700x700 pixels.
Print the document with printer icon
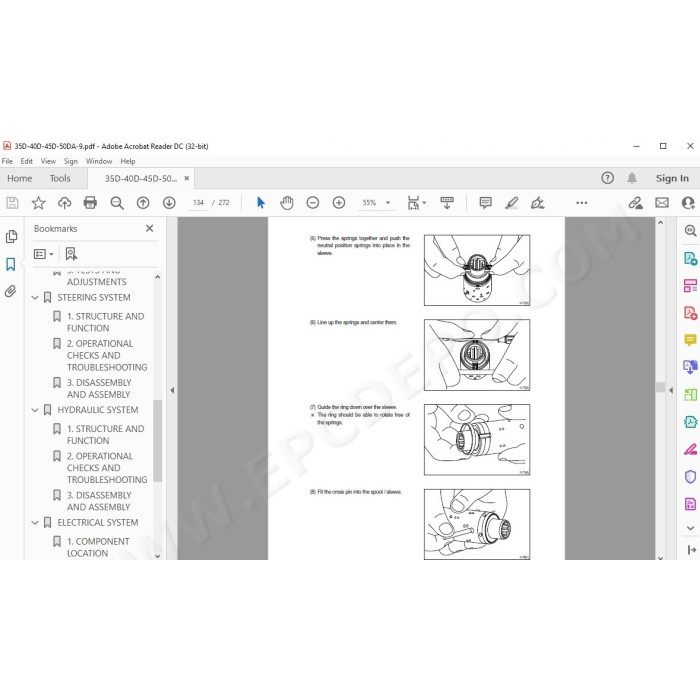pos(91,203)
